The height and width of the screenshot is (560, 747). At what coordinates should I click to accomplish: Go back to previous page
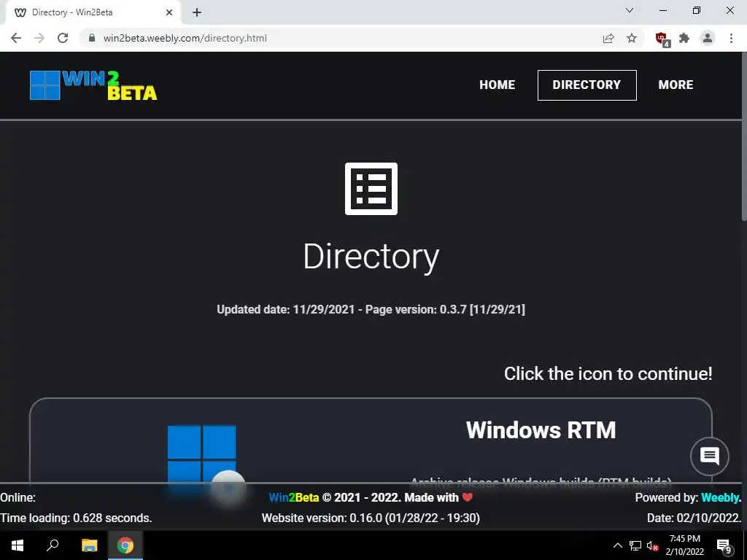(x=16, y=38)
